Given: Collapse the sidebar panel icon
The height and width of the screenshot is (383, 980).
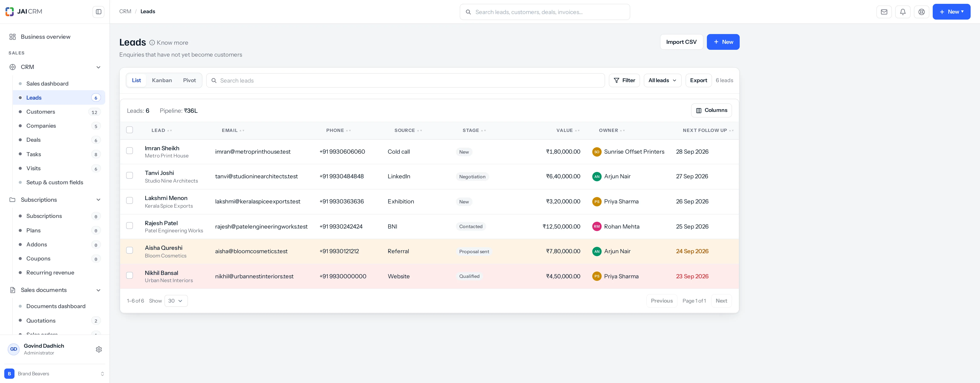Looking at the screenshot, I should [98, 12].
